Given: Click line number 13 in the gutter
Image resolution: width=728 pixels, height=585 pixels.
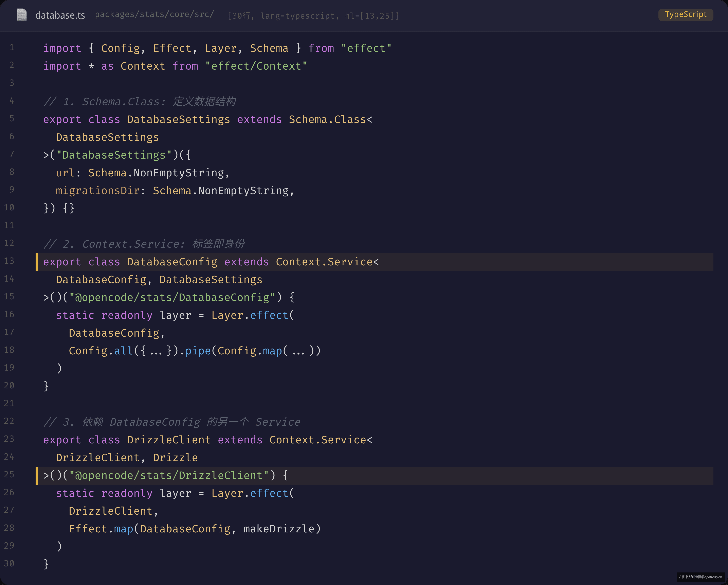Looking at the screenshot, I should pyautogui.click(x=9, y=261).
